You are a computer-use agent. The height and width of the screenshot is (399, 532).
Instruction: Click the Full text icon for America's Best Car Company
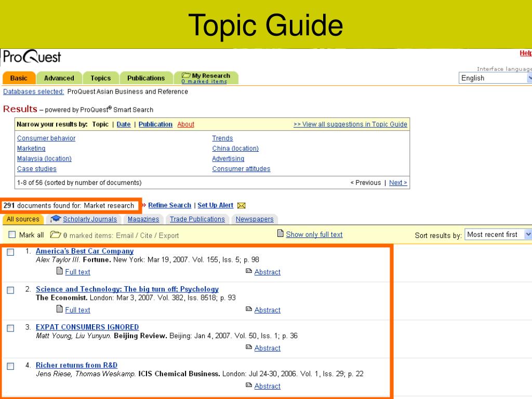pyautogui.click(x=59, y=271)
